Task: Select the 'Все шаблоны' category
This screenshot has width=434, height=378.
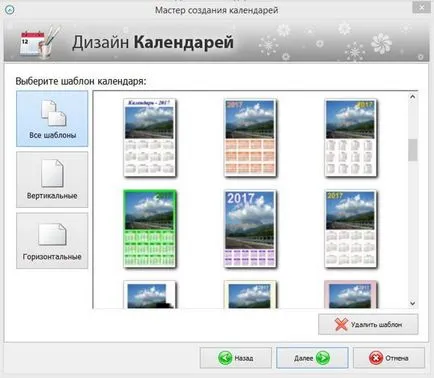Action: click(x=52, y=119)
